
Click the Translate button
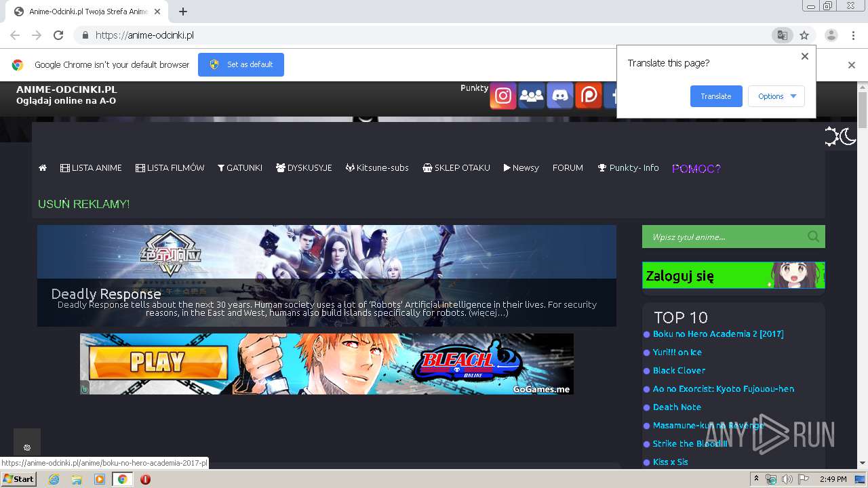click(716, 96)
